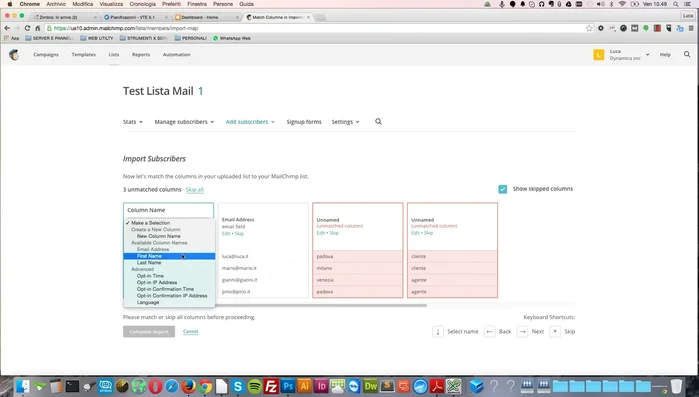The height and width of the screenshot is (397, 699).
Task: Open Firefox from the dock
Action: coord(189,386)
